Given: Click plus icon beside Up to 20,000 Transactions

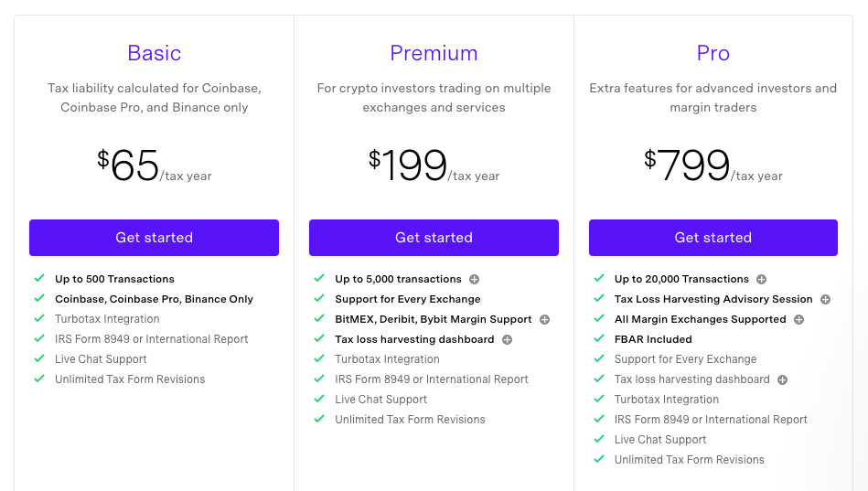Looking at the screenshot, I should pos(762,280).
